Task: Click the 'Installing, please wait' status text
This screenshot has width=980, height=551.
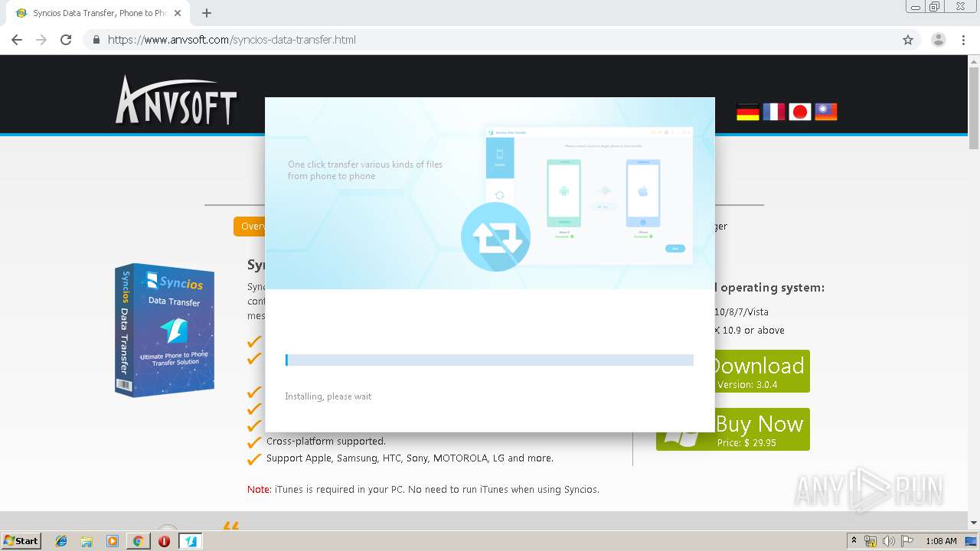Action: click(x=328, y=396)
